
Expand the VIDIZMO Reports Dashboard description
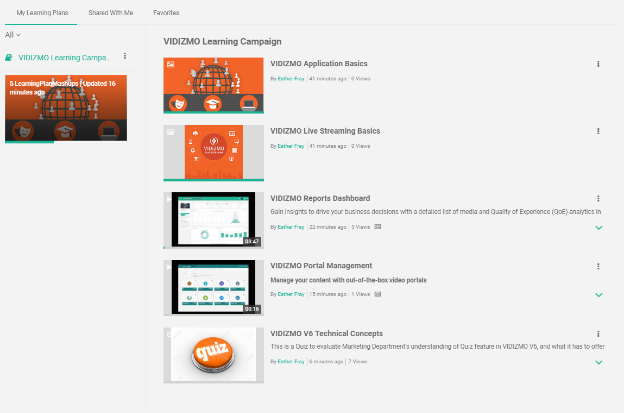598,228
